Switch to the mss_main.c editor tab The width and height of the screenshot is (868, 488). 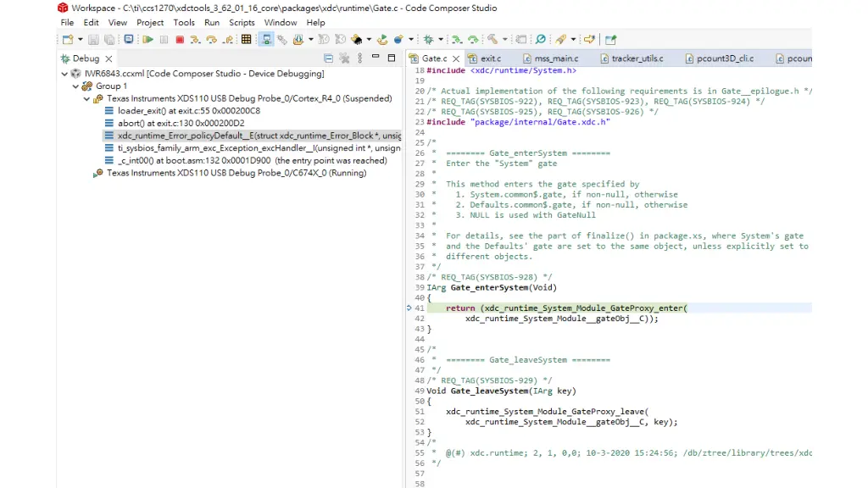coord(556,58)
